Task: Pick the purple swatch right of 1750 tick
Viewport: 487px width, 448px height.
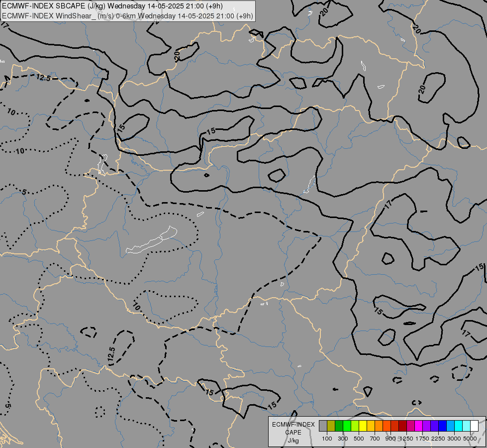Action: pos(426,426)
